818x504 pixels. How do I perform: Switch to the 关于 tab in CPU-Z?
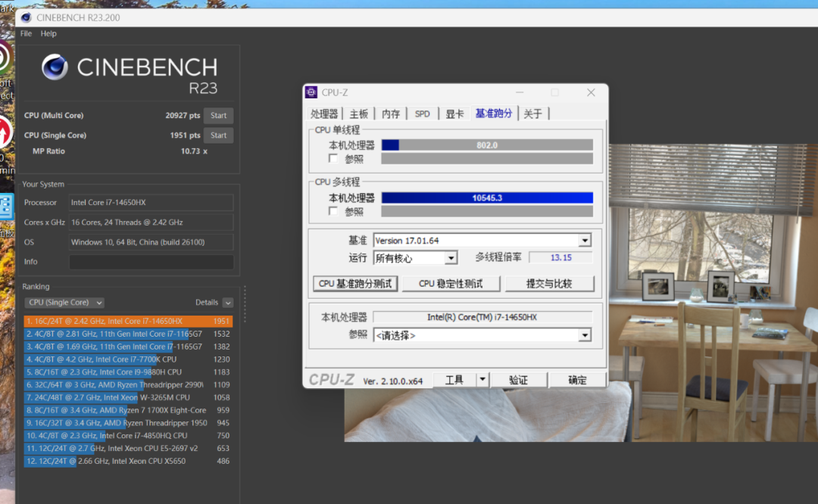(532, 114)
